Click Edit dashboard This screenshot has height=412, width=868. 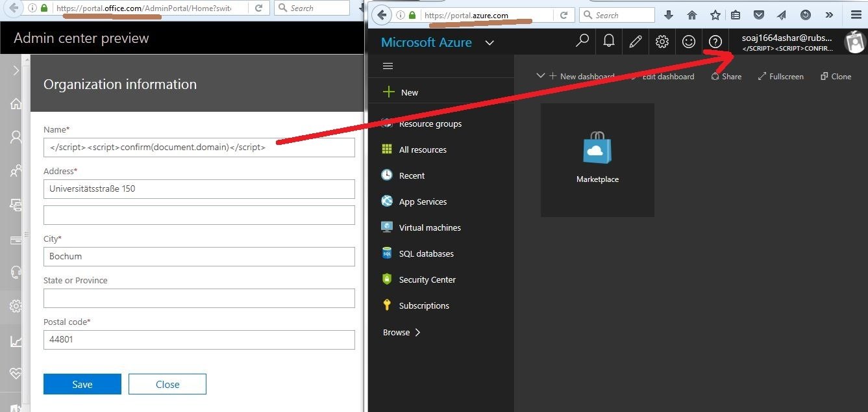pyautogui.click(x=662, y=76)
